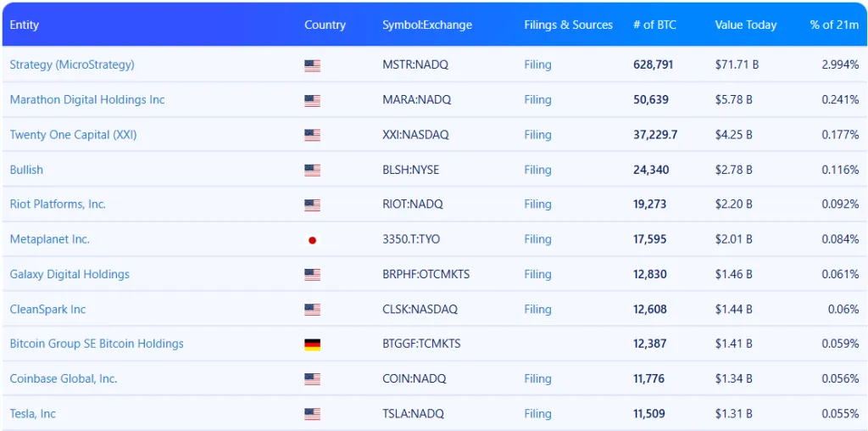Screen dimensions: 868x431
Task: Click the 'Value Today' column header
Action: 745,25
